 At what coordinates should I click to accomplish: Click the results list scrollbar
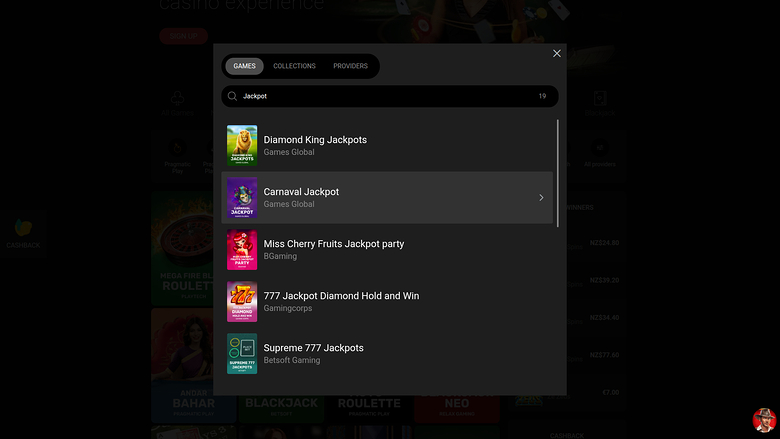tap(558, 173)
